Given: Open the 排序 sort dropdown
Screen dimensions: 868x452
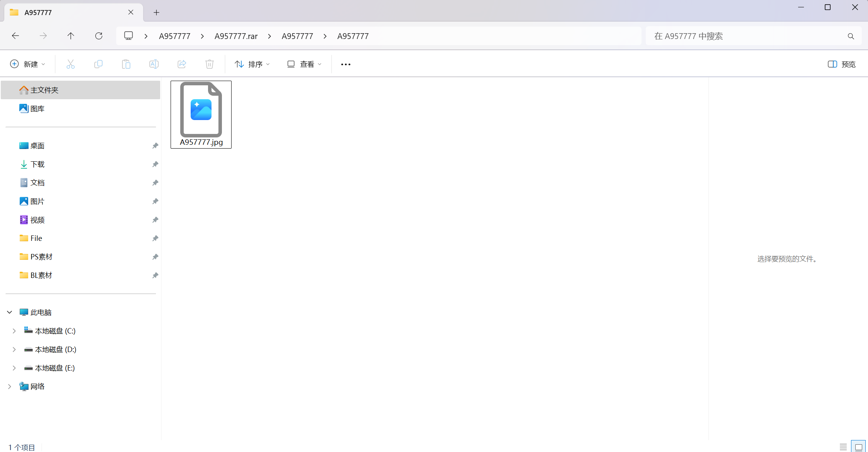Looking at the screenshot, I should [252, 64].
